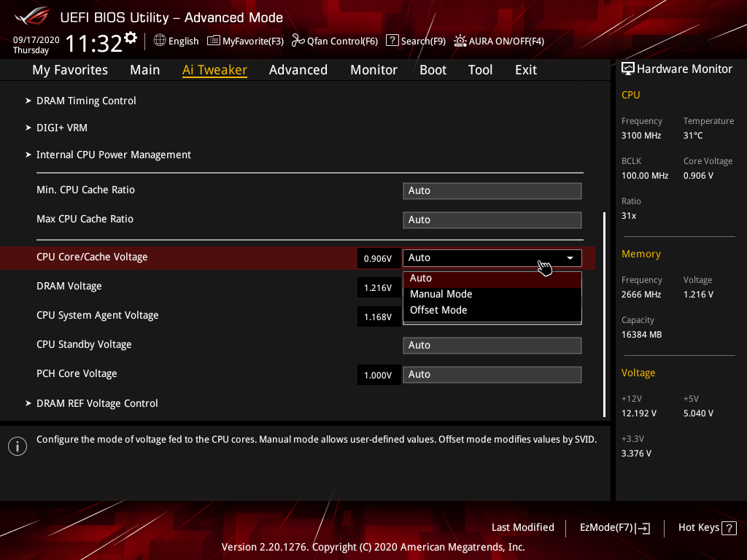Click the 11:32 clock display
This screenshot has width=747, height=560.
click(94, 44)
